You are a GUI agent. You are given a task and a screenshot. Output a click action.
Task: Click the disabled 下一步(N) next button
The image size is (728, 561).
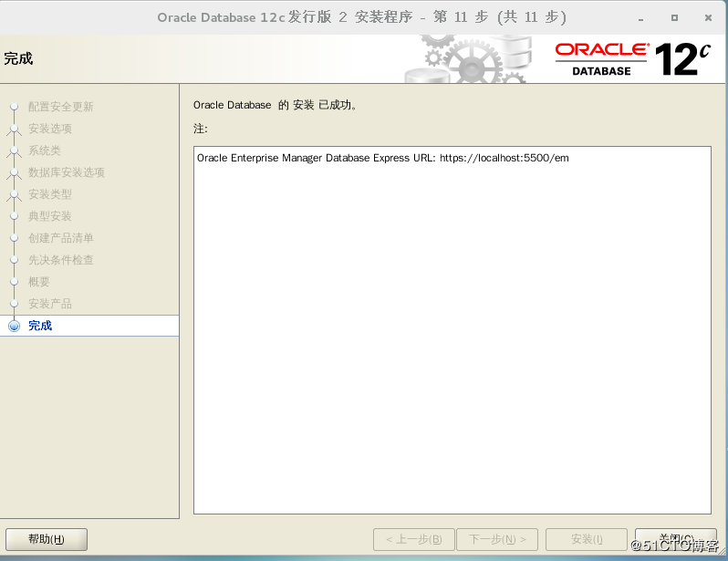click(x=497, y=539)
